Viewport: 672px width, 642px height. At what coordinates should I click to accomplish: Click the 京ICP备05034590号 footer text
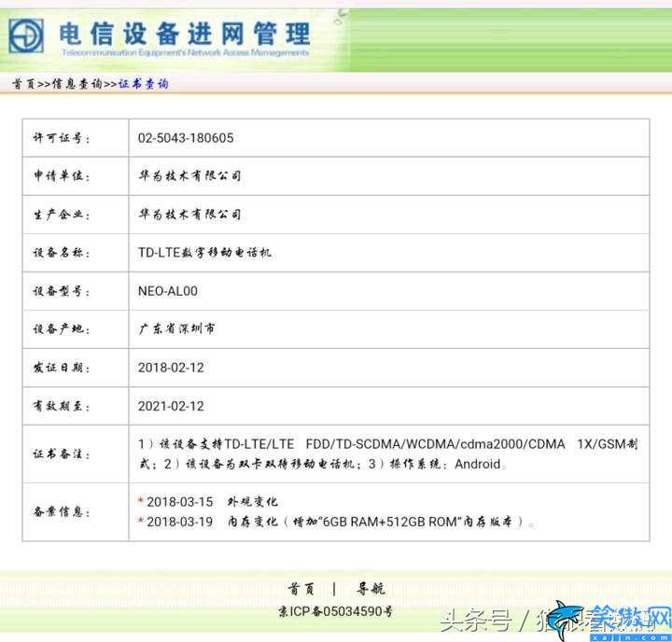[335, 611]
